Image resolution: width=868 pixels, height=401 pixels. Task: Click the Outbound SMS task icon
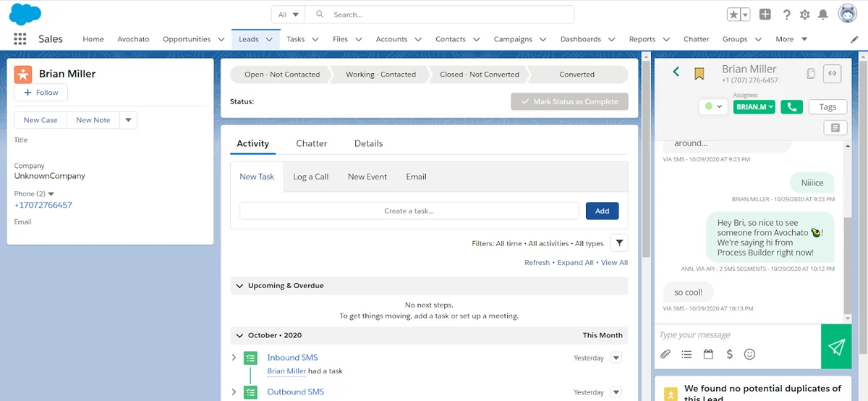click(250, 392)
